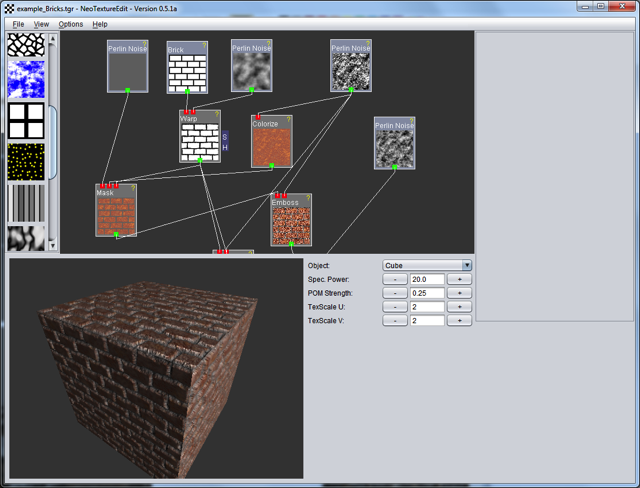Select the cellular pattern thumbnail in palette
Viewport: 640px width, 488px height.
26,45
